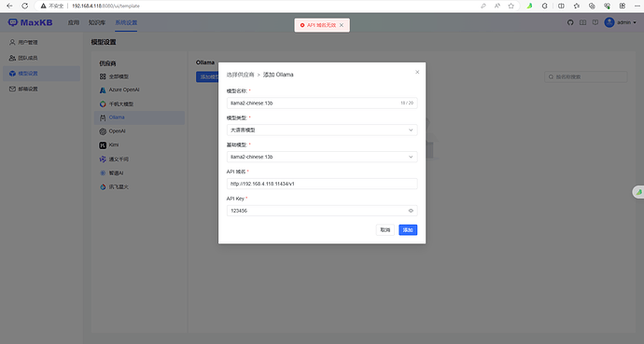Image resolution: width=644 pixels, height=344 pixels.
Task: Expand the 模型类型 dropdown
Action: tap(322, 130)
